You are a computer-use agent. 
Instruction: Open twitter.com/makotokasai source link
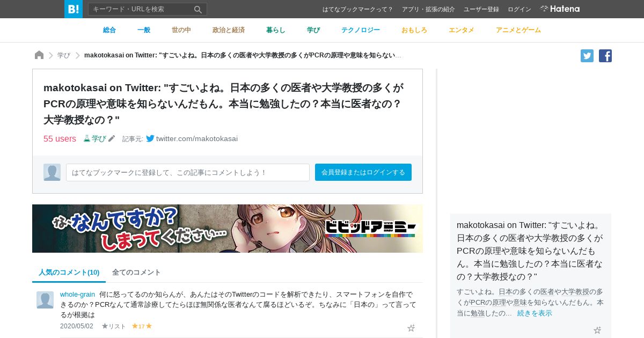[x=197, y=138]
